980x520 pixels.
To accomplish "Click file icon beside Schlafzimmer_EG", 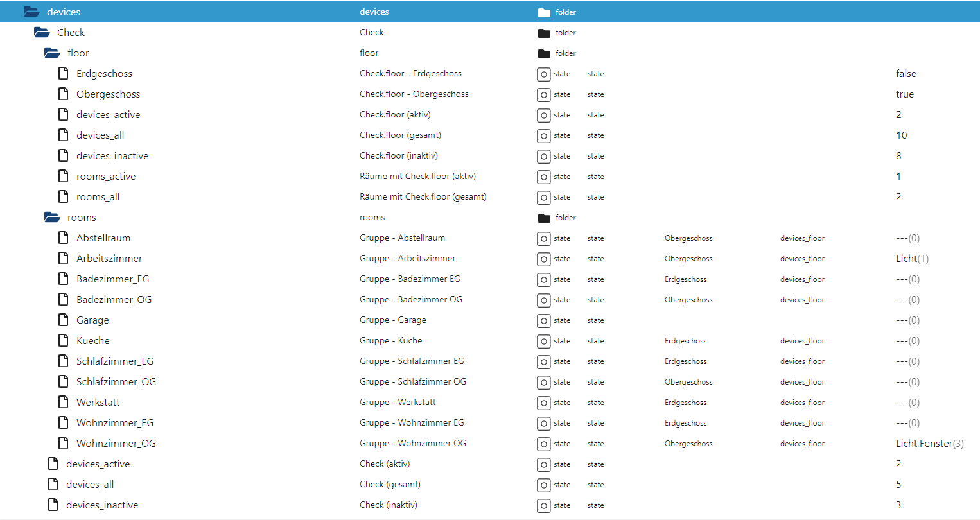I will (x=64, y=361).
